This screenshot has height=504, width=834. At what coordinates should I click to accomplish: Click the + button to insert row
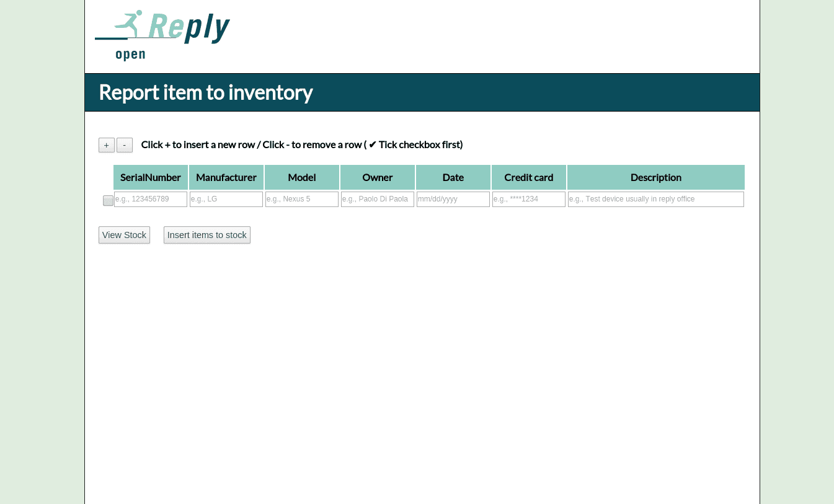click(x=107, y=145)
